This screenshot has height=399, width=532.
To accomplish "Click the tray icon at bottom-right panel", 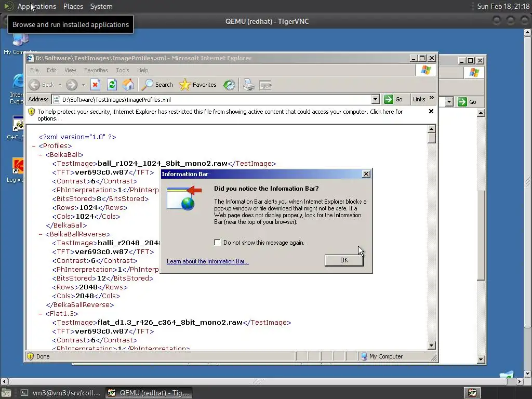I will point(472,393).
